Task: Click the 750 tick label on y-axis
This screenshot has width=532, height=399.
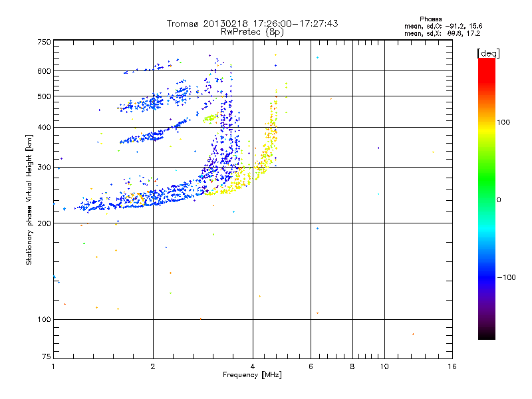Action: (x=44, y=42)
